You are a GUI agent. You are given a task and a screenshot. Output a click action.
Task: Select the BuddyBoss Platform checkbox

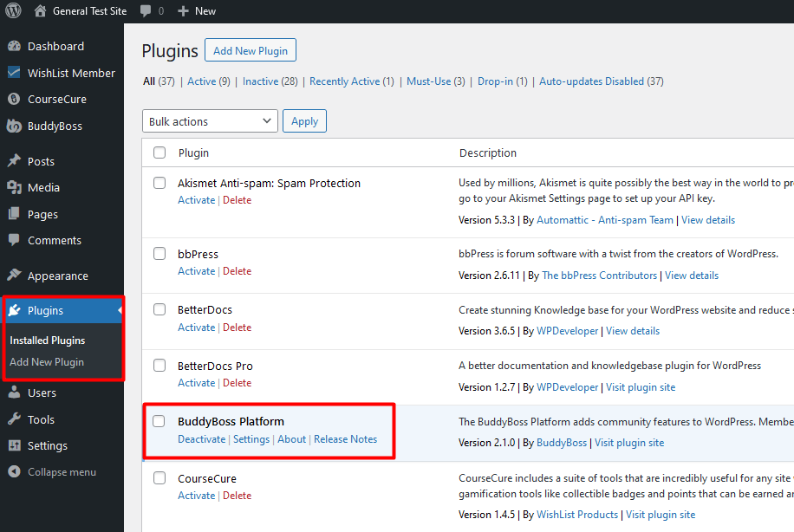coord(159,420)
